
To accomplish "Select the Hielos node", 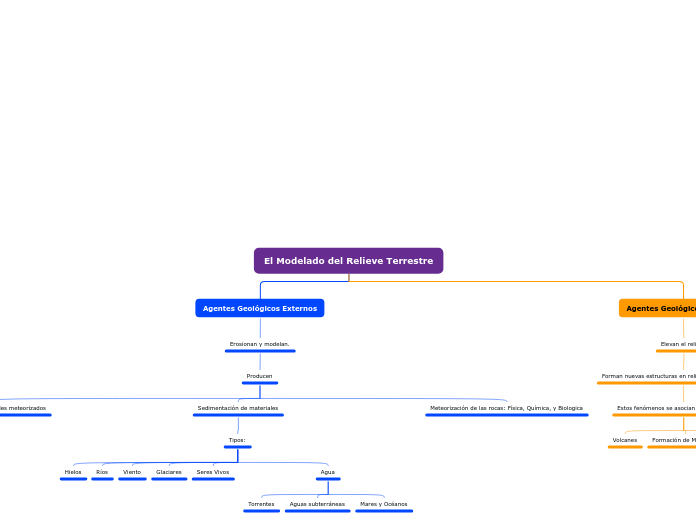I will pos(73,472).
